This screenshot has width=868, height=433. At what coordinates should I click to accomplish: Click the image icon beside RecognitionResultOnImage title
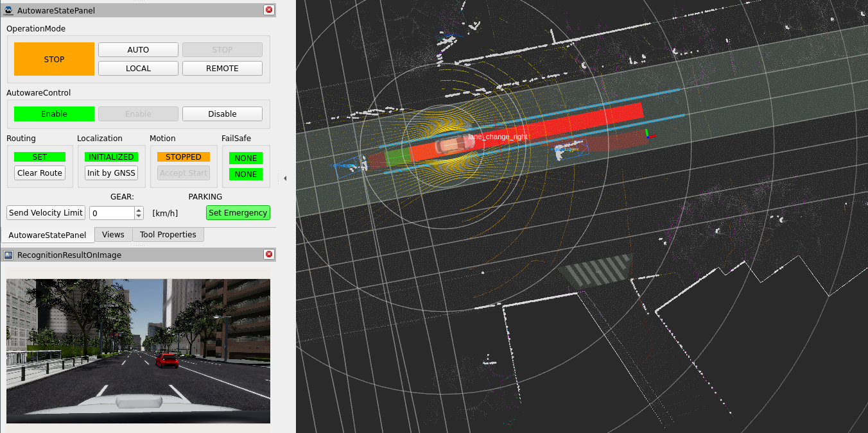coord(8,255)
